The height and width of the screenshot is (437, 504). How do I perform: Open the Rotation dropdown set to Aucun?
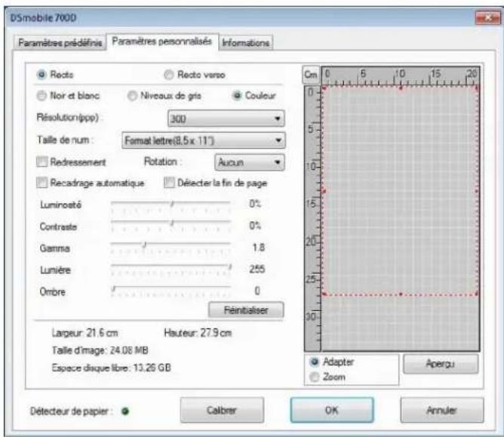[x=250, y=162]
